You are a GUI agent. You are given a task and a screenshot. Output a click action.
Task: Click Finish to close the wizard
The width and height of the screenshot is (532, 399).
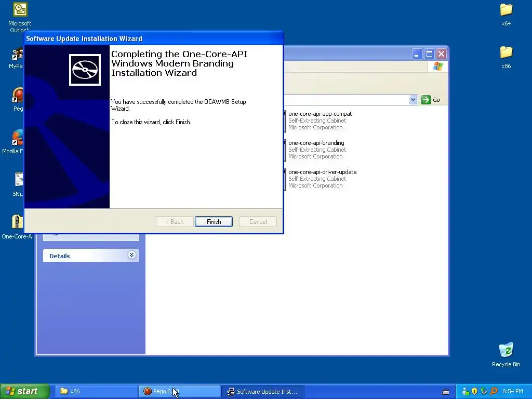point(214,221)
